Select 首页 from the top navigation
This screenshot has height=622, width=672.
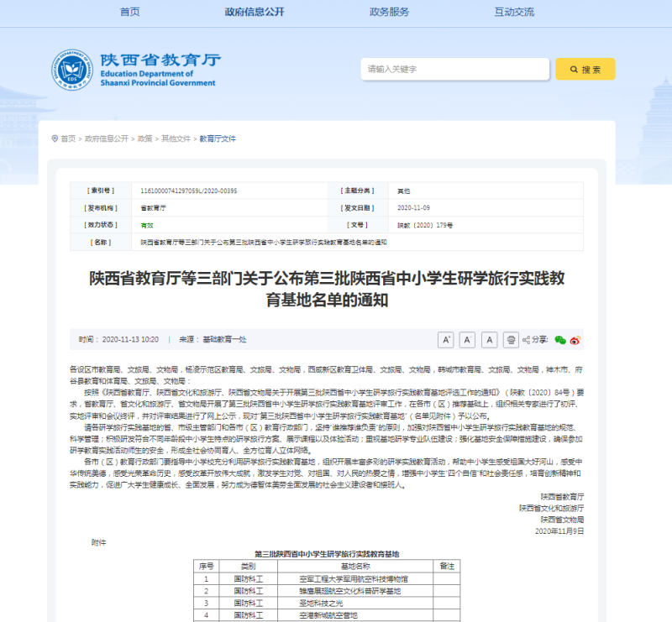[x=129, y=12]
